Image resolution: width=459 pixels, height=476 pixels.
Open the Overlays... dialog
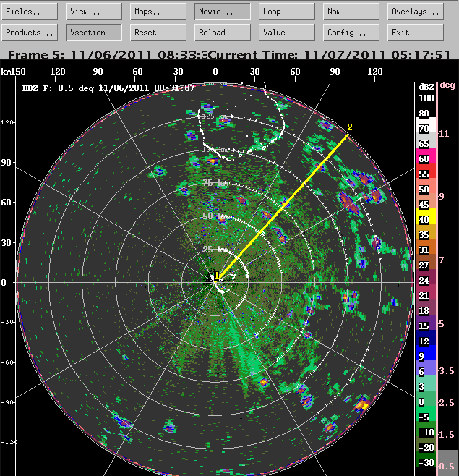416,12
